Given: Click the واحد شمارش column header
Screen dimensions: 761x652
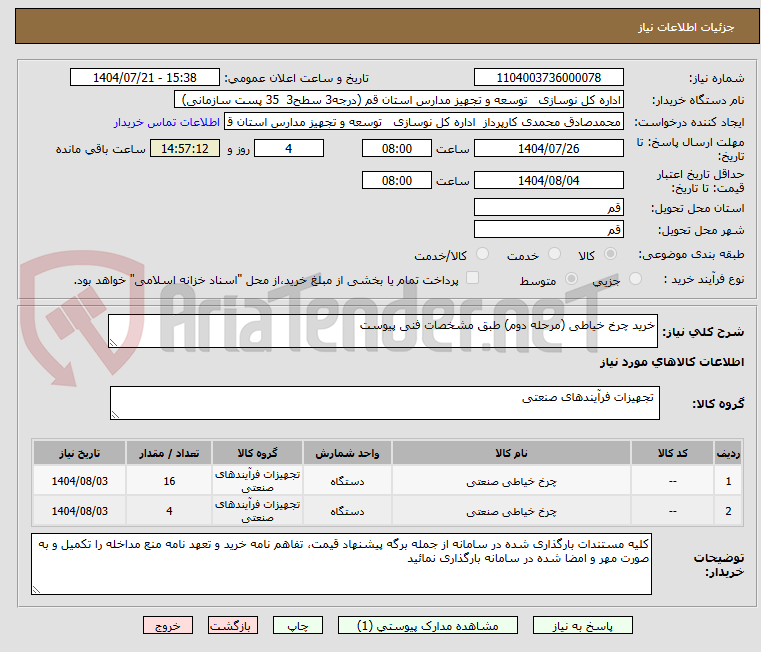Looking at the screenshot, I should [347, 453].
